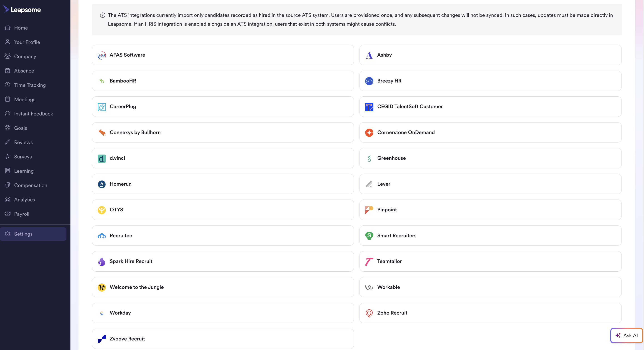Click the Goals target icon

7,128
